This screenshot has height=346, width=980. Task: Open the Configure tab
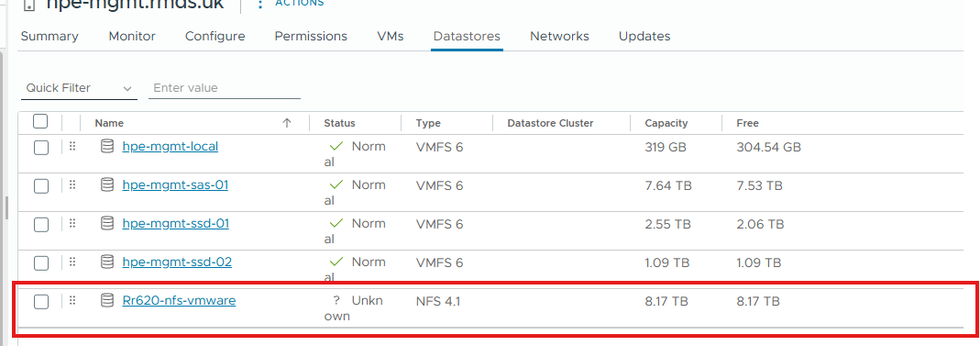pyautogui.click(x=215, y=37)
